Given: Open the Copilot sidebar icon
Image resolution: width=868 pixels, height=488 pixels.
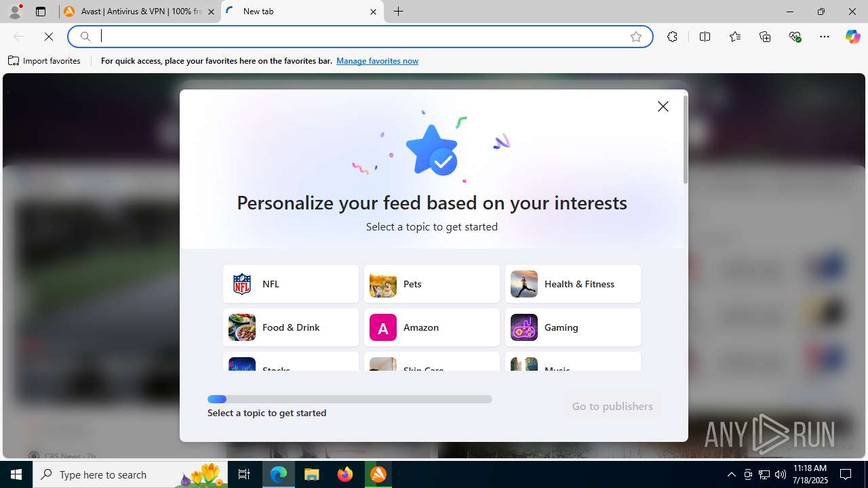Looking at the screenshot, I should (852, 37).
